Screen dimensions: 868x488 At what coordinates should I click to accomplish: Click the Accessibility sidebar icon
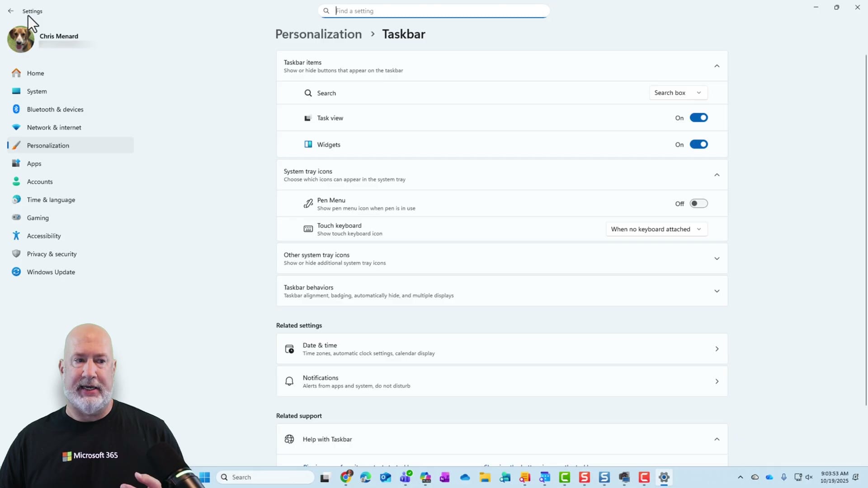pos(16,236)
